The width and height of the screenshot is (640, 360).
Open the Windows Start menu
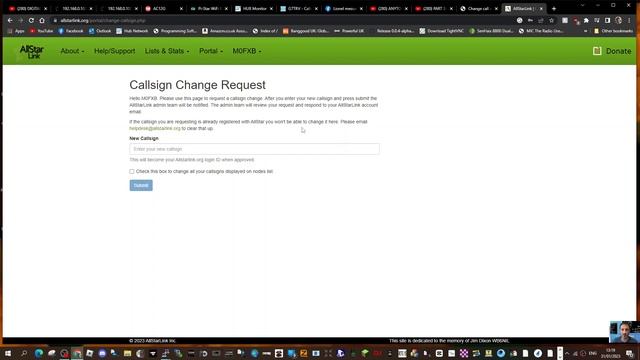[x=7, y=353]
